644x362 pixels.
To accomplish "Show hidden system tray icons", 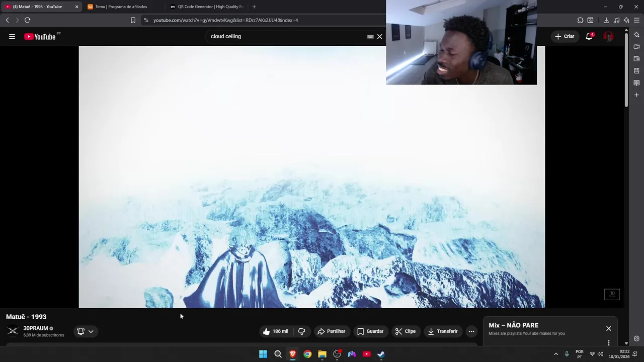I will [556, 354].
